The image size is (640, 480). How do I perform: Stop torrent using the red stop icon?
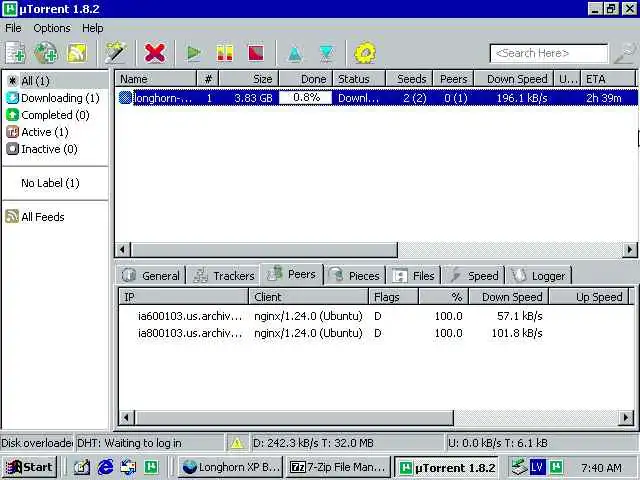pos(256,53)
